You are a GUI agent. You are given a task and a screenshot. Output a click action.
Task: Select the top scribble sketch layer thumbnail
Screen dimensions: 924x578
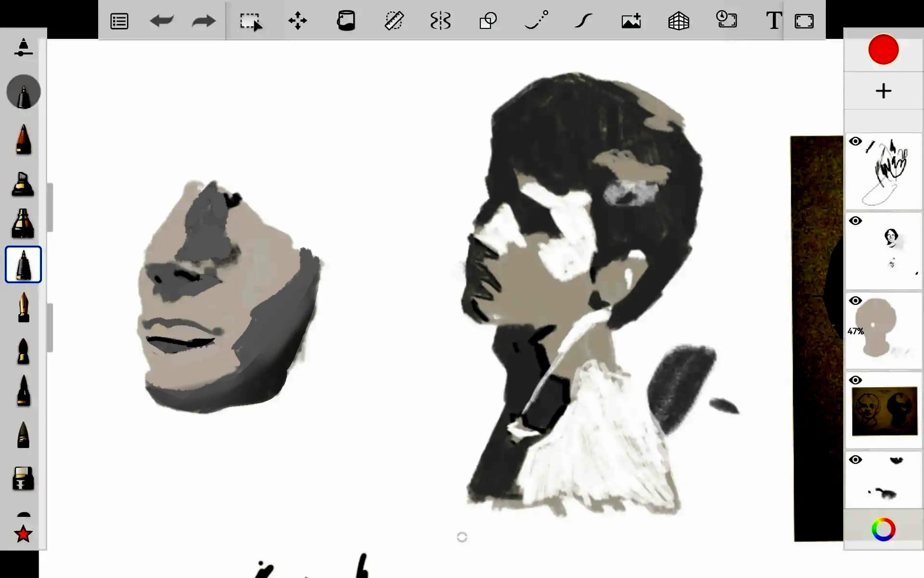tap(885, 171)
